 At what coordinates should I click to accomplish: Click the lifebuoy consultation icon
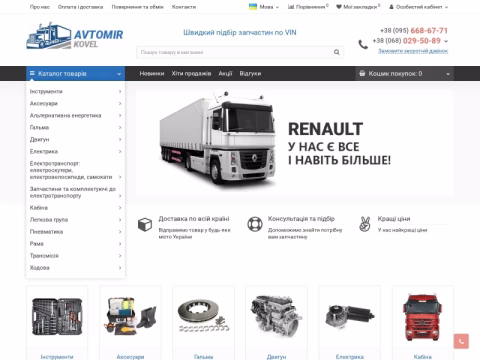[255, 224]
